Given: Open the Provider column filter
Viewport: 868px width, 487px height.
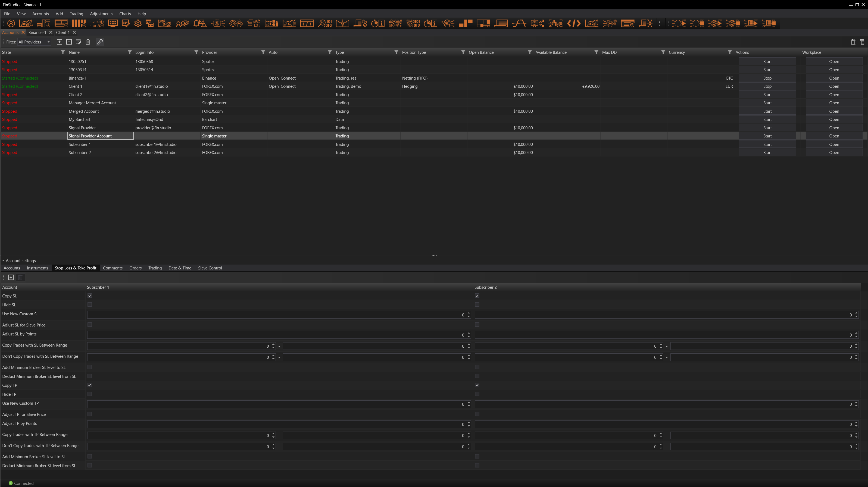Looking at the screenshot, I should 263,52.
